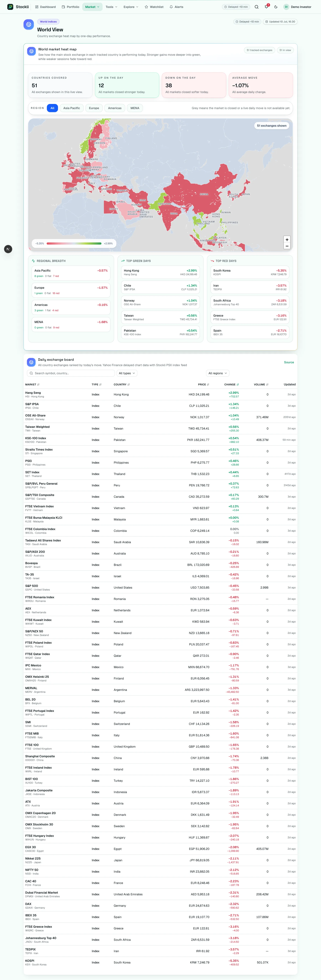Click the Top Red Days trend icon
This screenshot has height=980, width=321.
(x=212, y=261)
